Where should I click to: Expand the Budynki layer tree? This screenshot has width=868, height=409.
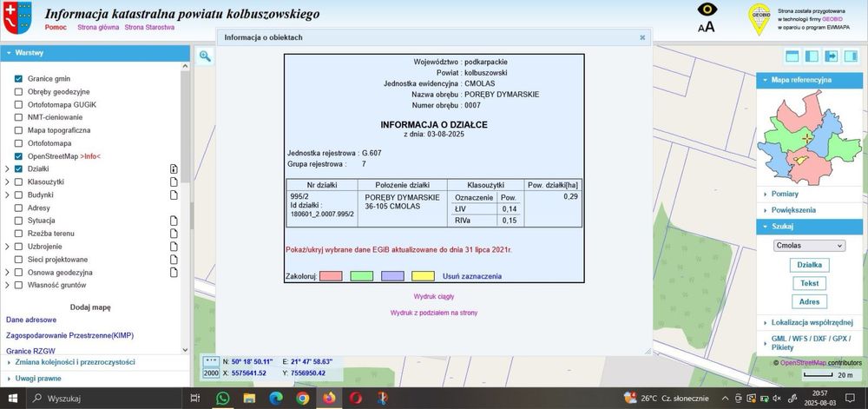click(7, 195)
